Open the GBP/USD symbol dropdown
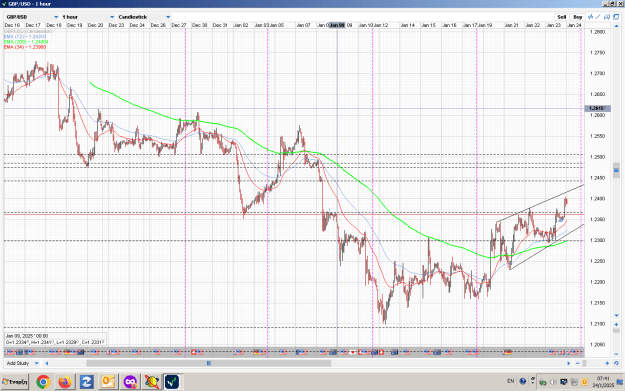The width and height of the screenshot is (625, 391). click(x=32, y=17)
